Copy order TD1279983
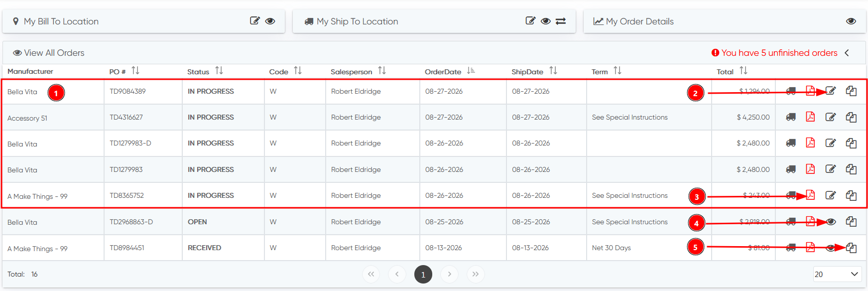Viewport: 868px width, 291px height. pyautogui.click(x=851, y=169)
